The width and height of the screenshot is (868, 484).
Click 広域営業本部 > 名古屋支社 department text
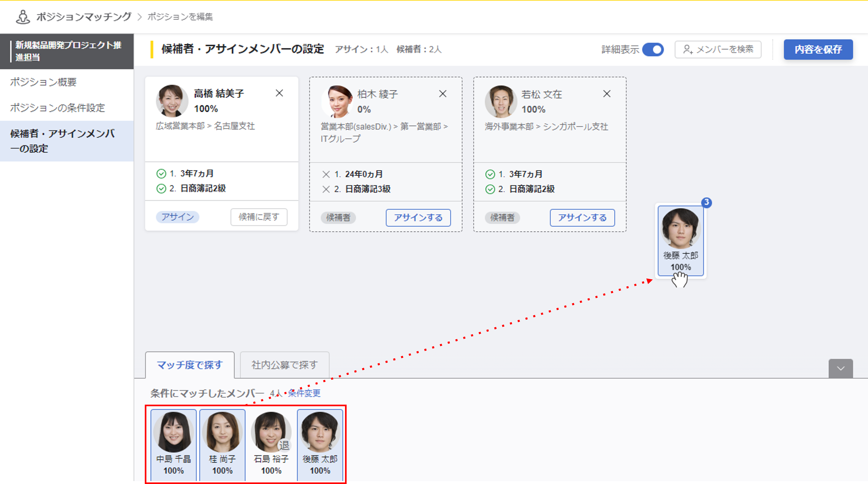[205, 126]
